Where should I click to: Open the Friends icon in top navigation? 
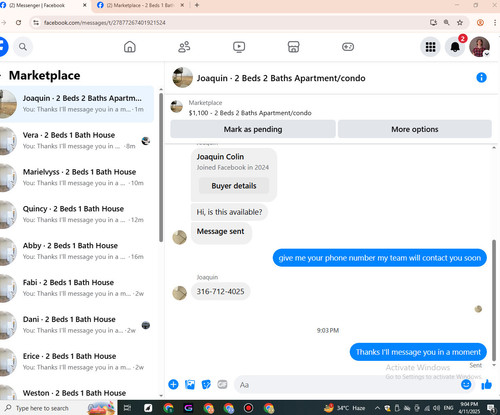click(x=184, y=47)
